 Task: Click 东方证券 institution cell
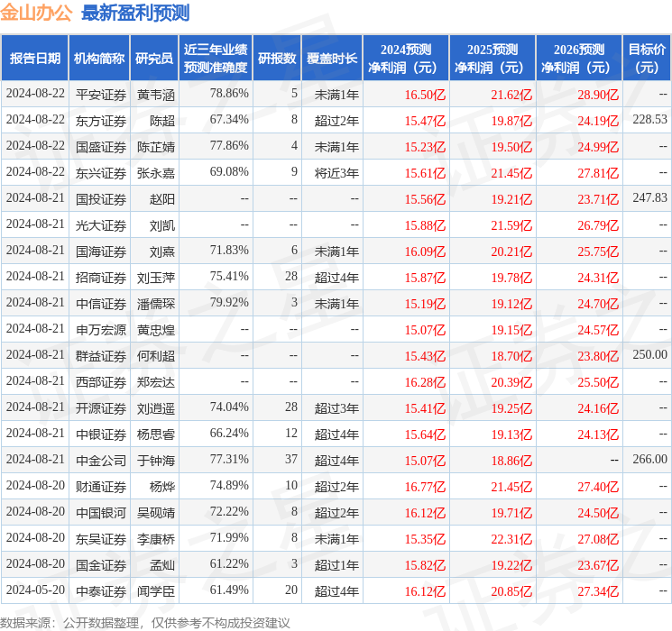(x=101, y=121)
